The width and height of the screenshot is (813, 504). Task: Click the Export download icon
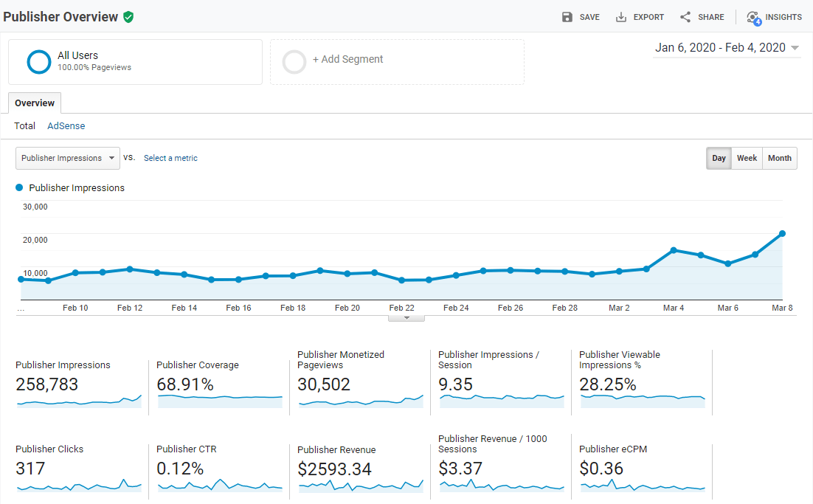coord(621,17)
